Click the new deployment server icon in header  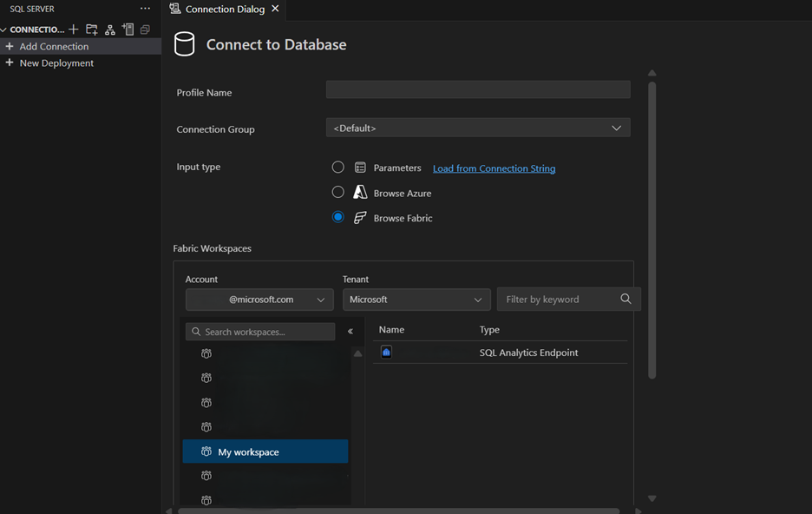[128, 30]
